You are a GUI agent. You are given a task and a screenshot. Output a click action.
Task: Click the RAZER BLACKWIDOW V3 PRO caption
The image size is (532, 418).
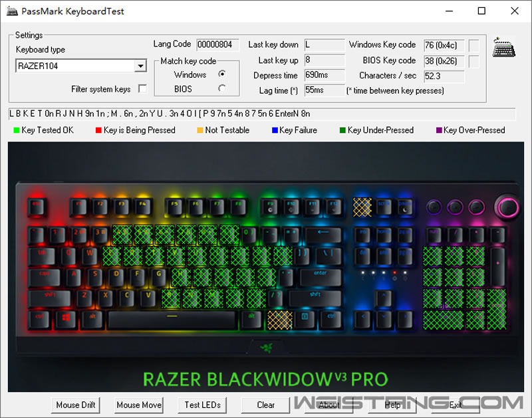click(x=265, y=379)
